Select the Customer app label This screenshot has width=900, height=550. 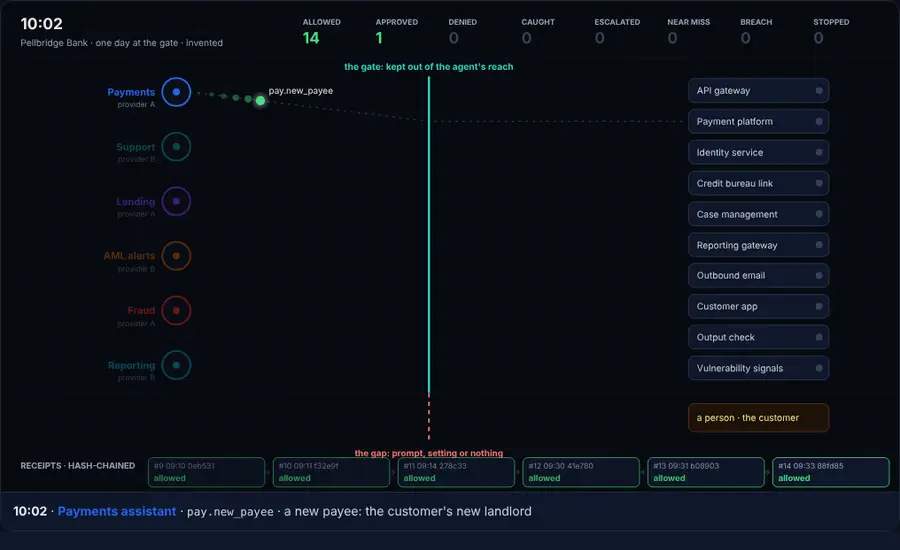pyautogui.click(x=727, y=307)
